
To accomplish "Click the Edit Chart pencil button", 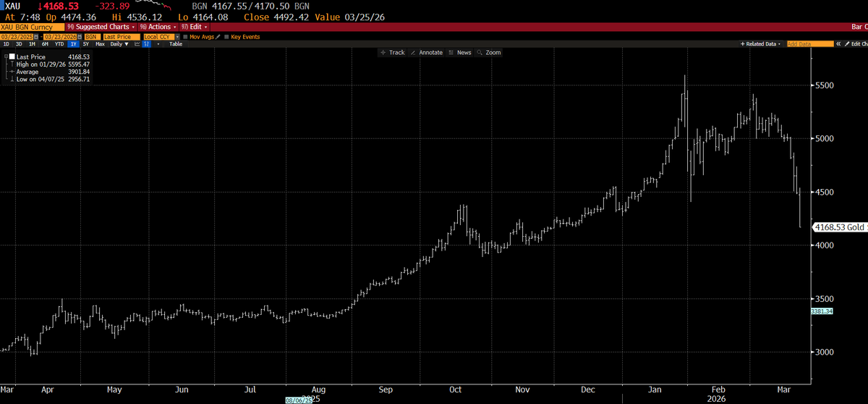I will 856,44.
